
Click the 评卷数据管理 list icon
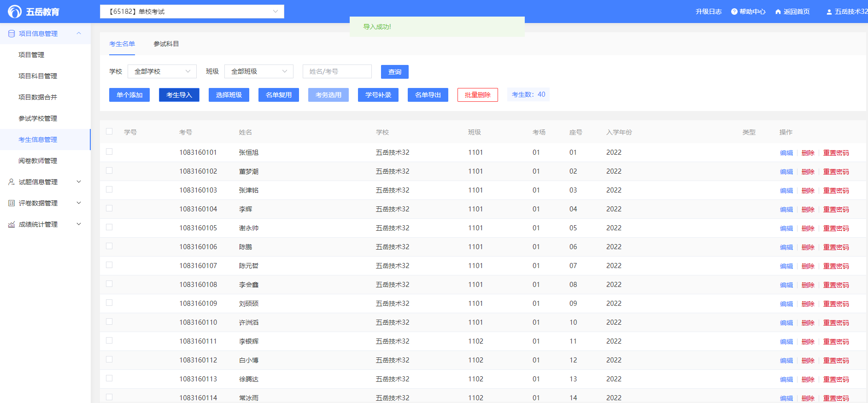(12, 203)
